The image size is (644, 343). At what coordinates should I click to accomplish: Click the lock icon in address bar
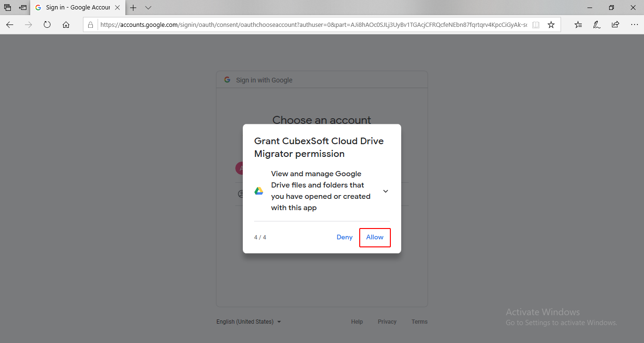(91, 25)
